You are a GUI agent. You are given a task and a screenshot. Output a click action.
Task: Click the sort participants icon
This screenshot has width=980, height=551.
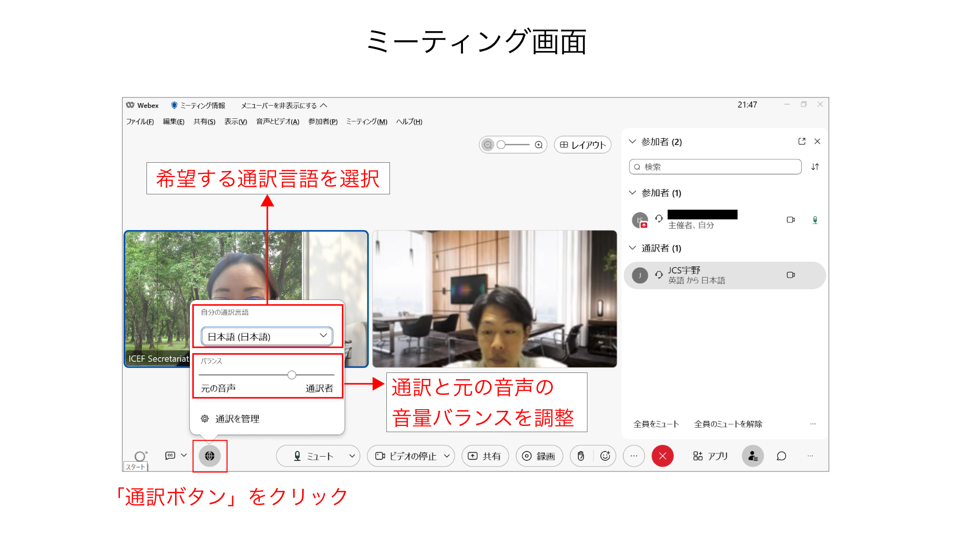pyautogui.click(x=815, y=167)
